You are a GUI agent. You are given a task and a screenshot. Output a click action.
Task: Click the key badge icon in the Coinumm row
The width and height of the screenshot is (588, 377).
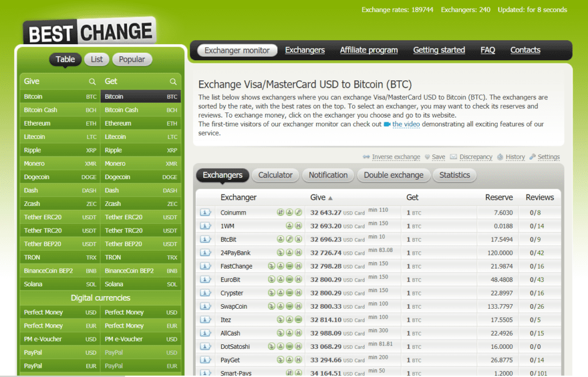pos(299,212)
